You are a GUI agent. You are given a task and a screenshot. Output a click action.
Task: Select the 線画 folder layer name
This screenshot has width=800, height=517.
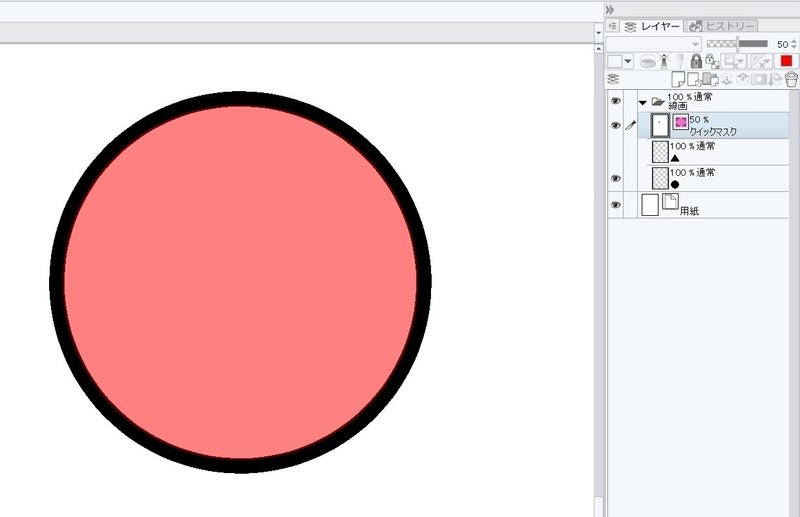(678, 106)
